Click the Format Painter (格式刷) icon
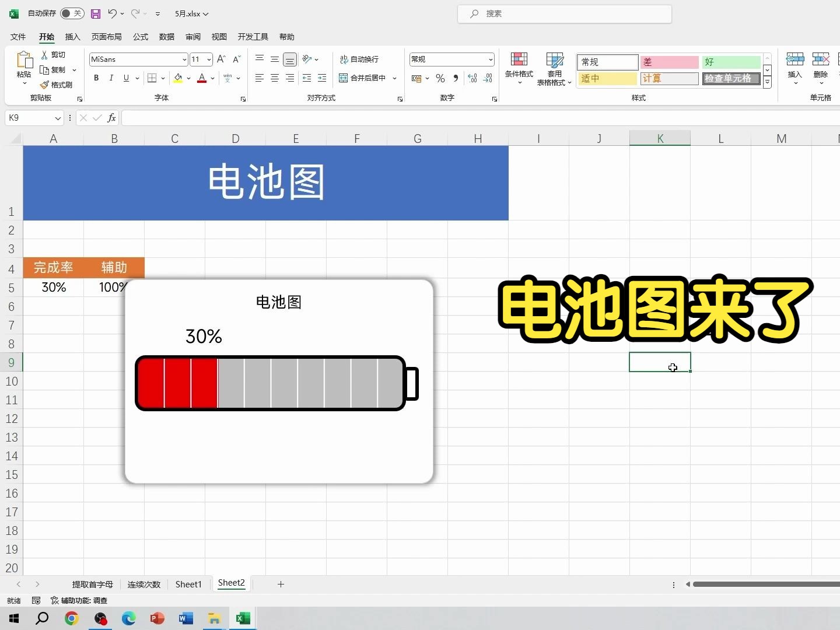This screenshot has width=840, height=630. click(57, 85)
